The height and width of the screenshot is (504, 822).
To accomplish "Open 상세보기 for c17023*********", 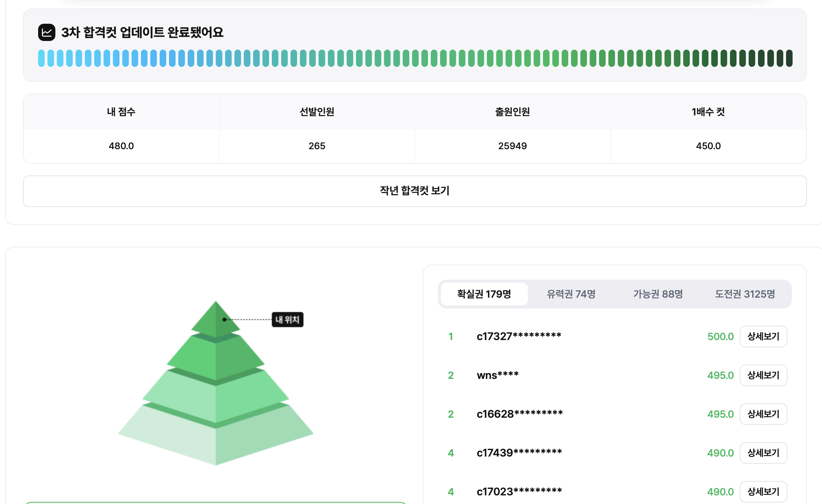I will 763,492.
